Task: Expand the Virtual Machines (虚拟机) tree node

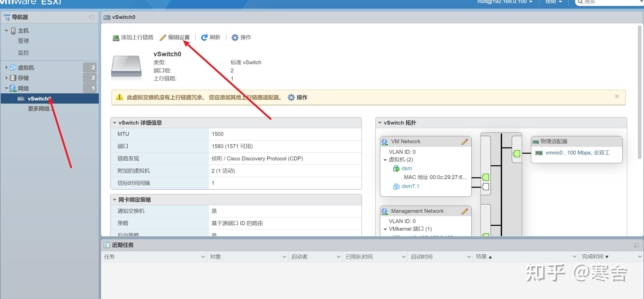Action: click(6, 68)
